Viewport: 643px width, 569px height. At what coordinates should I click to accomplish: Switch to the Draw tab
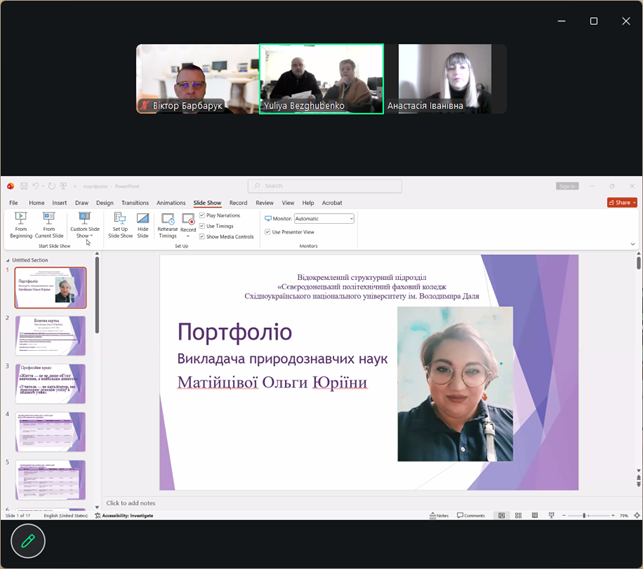82,203
